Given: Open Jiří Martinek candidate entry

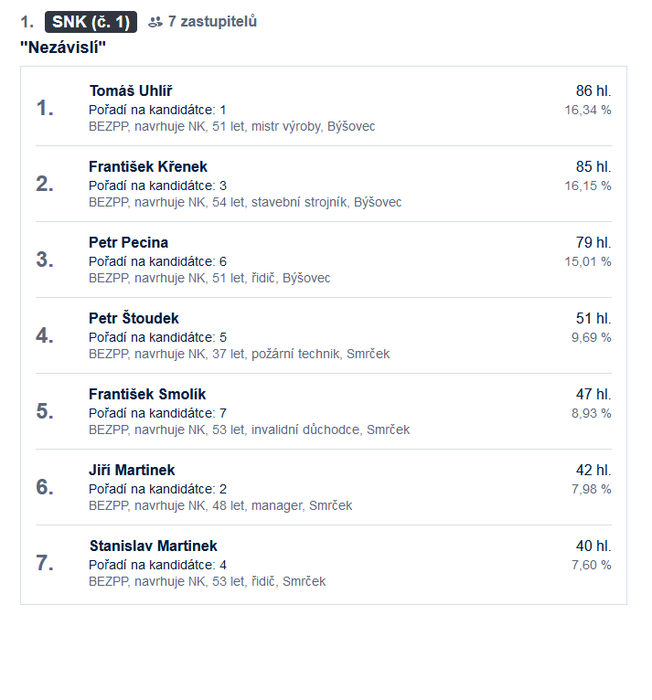Looking at the screenshot, I should (x=132, y=470).
